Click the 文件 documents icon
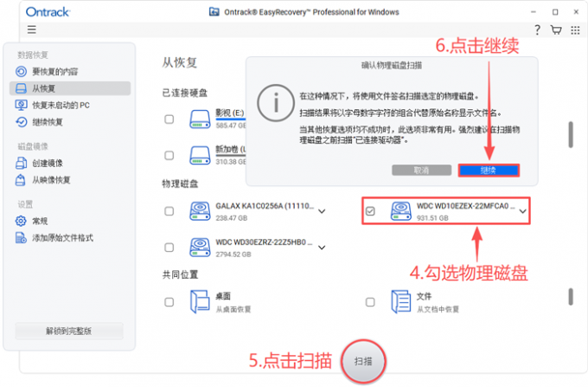The height and width of the screenshot is (387, 588). [401, 302]
